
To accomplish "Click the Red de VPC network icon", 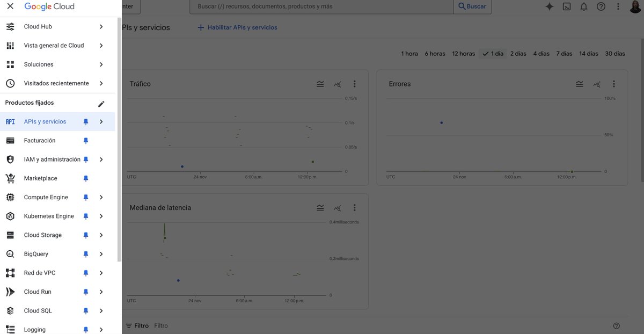I will coord(10,273).
